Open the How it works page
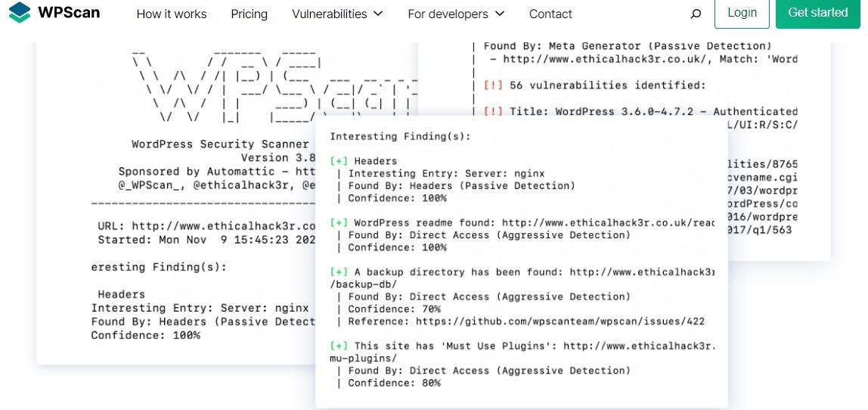 click(x=172, y=14)
